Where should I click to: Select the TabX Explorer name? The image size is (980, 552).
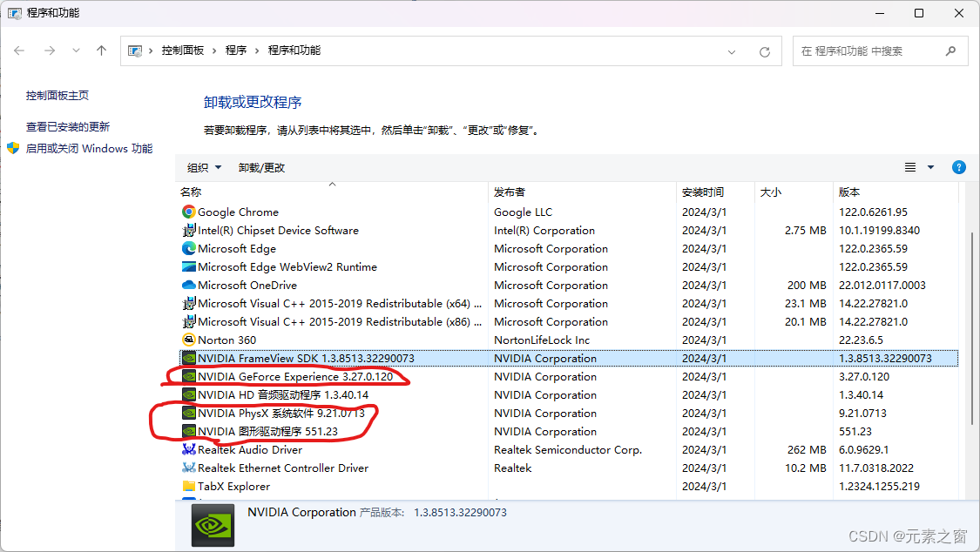coord(233,486)
